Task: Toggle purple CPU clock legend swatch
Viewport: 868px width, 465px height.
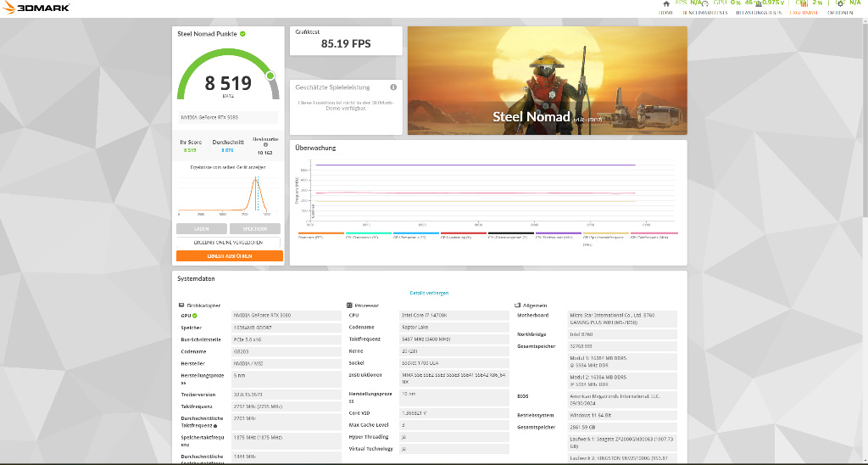Action: coord(559,233)
